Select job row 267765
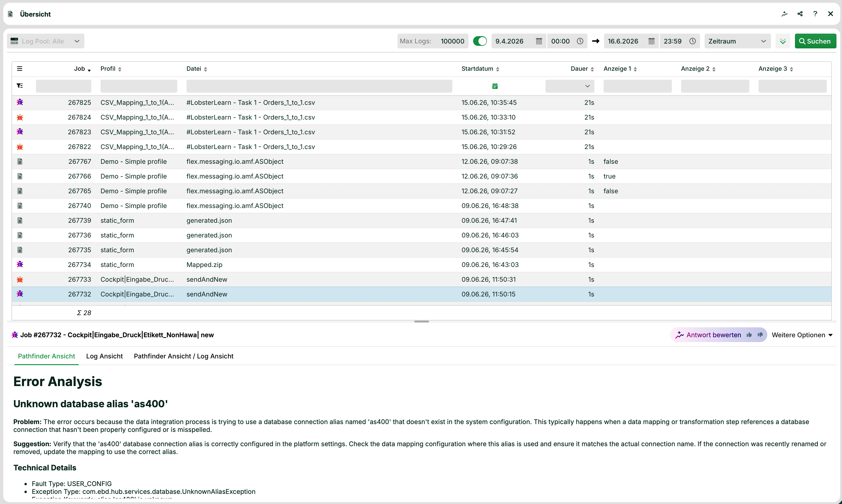 pos(421,191)
